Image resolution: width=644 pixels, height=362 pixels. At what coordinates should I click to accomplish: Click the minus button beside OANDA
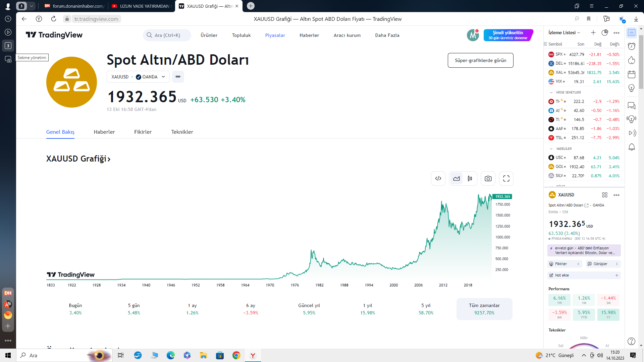[x=178, y=77]
